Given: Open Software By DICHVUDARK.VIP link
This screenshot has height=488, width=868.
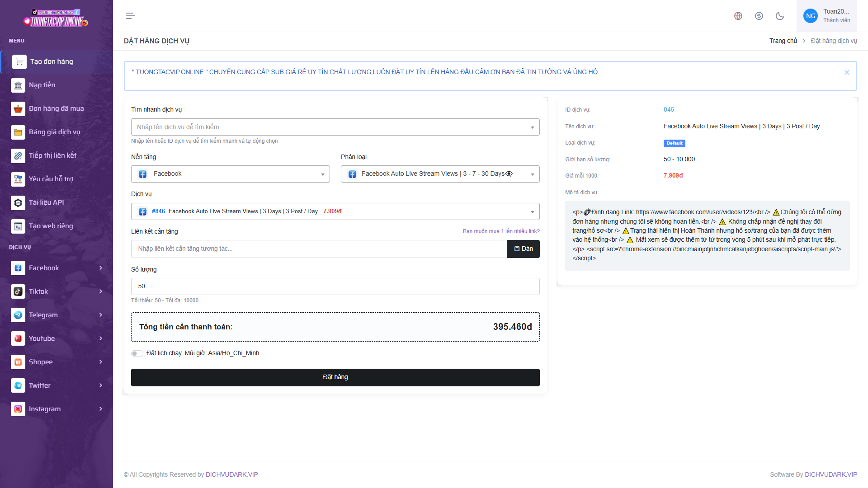Looking at the screenshot, I should pyautogui.click(x=830, y=474).
